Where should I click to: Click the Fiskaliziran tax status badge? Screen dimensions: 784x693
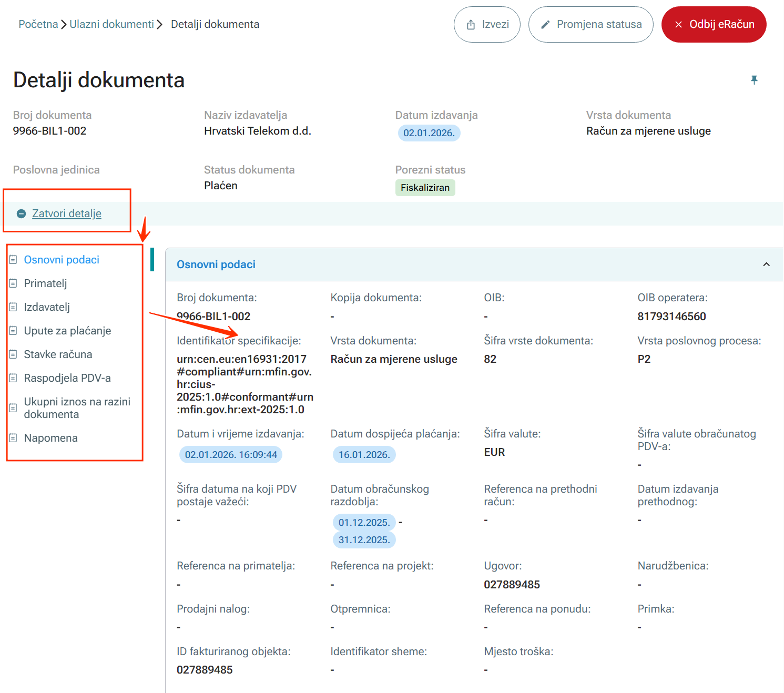(x=425, y=188)
